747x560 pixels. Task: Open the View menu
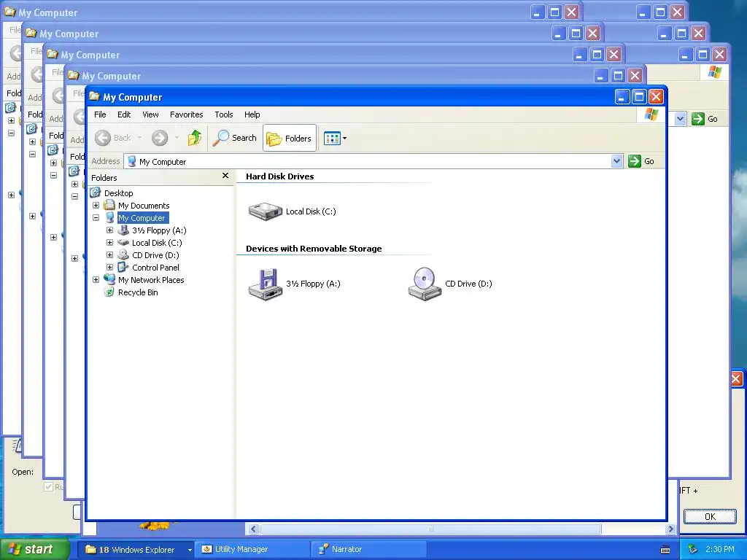click(150, 114)
